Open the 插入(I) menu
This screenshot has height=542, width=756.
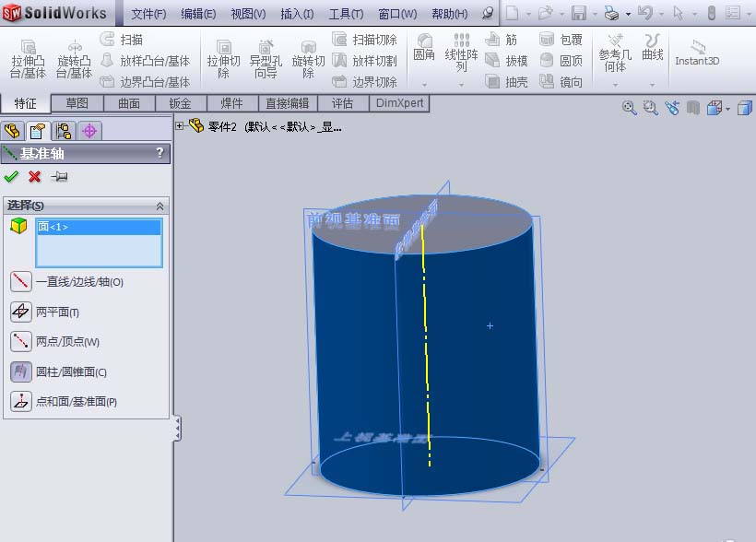[x=297, y=14]
